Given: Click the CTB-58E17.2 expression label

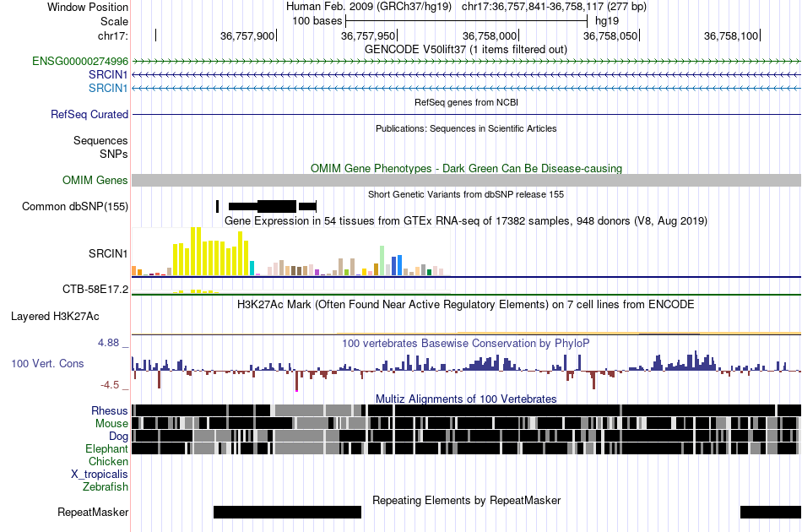Looking at the screenshot, I should point(95,290).
